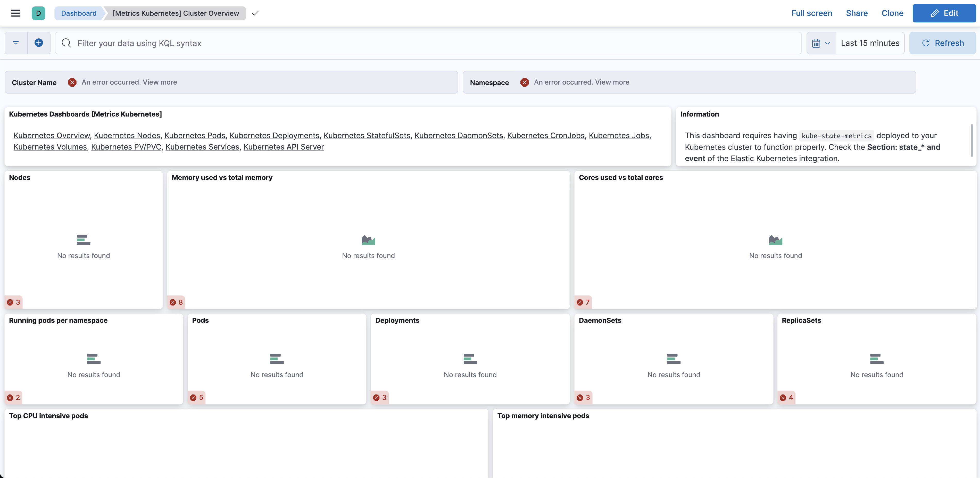Click the green D space avatar
The height and width of the screenshot is (478, 980).
38,13
